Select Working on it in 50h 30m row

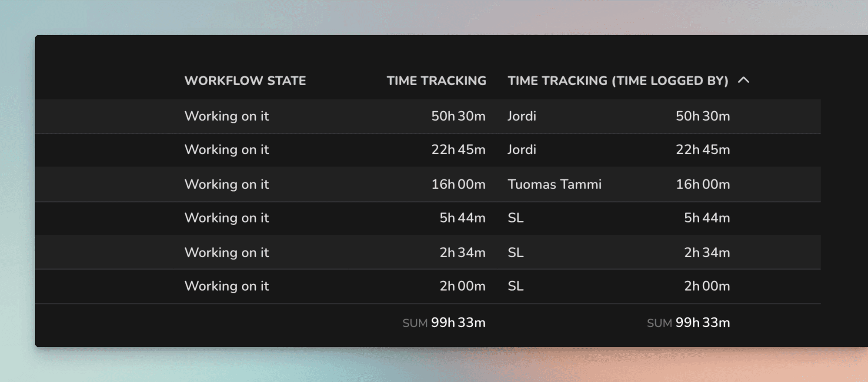(x=227, y=116)
